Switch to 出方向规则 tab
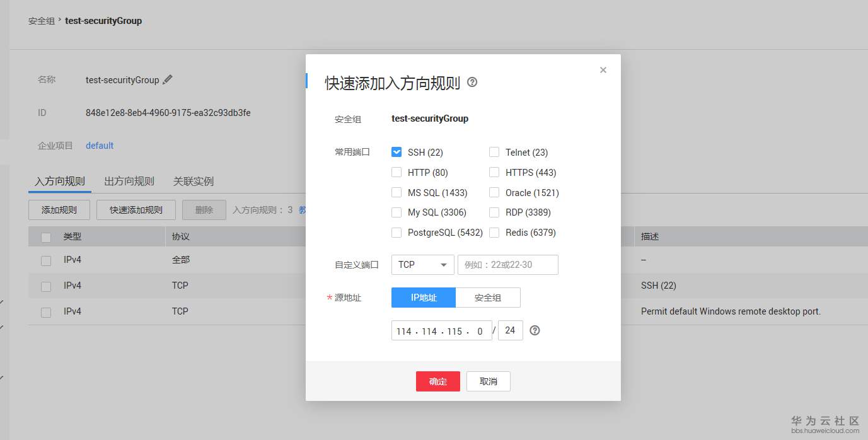Image resolution: width=868 pixels, height=440 pixels. [x=129, y=181]
